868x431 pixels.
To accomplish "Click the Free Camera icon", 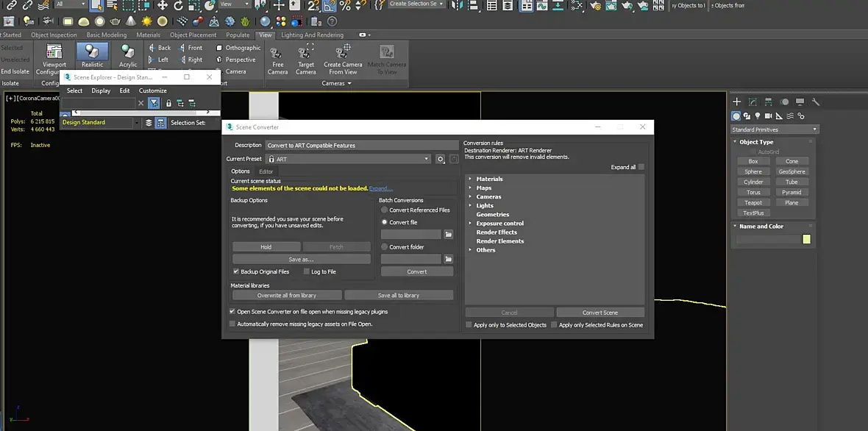I will (277, 54).
